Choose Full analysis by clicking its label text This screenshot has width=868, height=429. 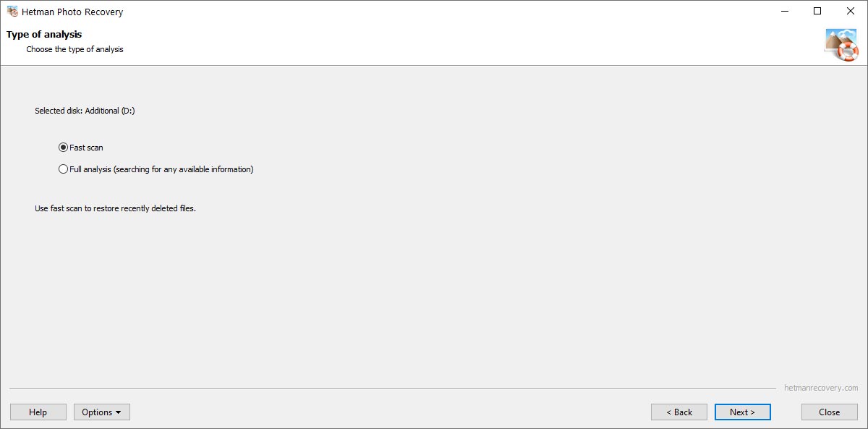(x=161, y=169)
